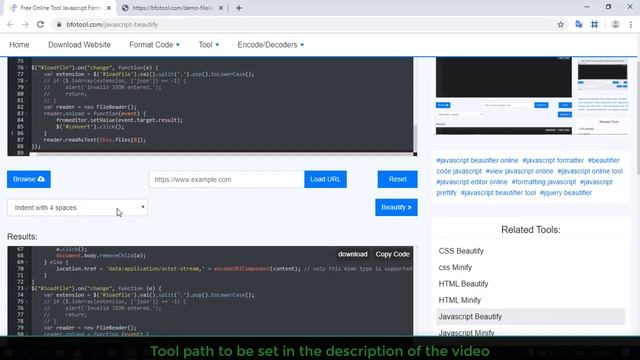This screenshot has height=360, width=640.
Task: Click the small preview thumbnail on right
Action: tap(602, 96)
